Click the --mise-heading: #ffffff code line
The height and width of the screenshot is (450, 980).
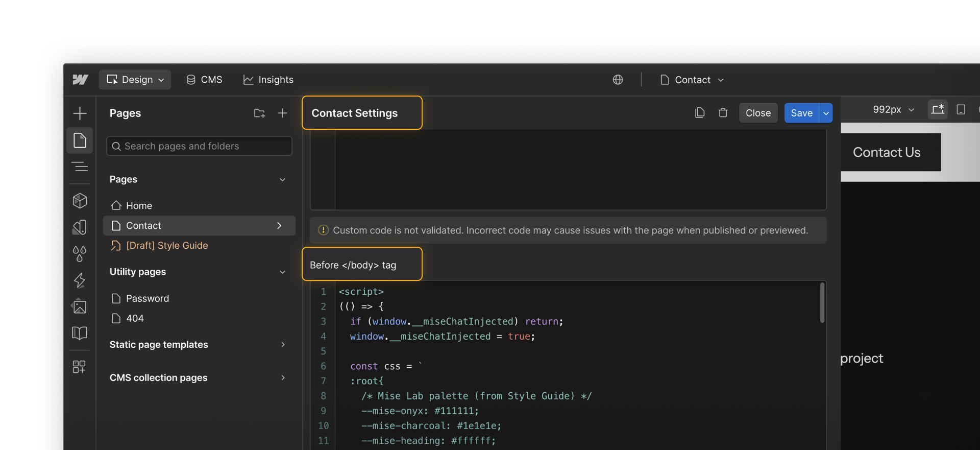428,441
